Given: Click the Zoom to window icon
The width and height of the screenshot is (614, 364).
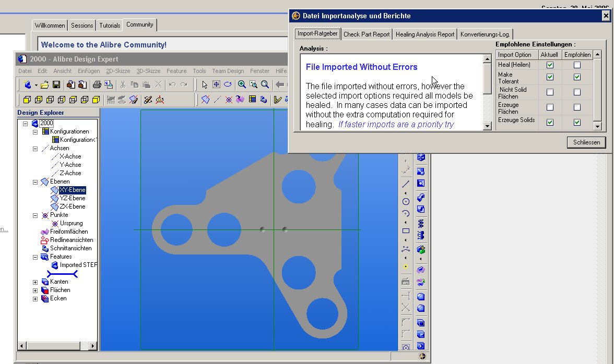Looking at the screenshot, I should pos(253,84).
